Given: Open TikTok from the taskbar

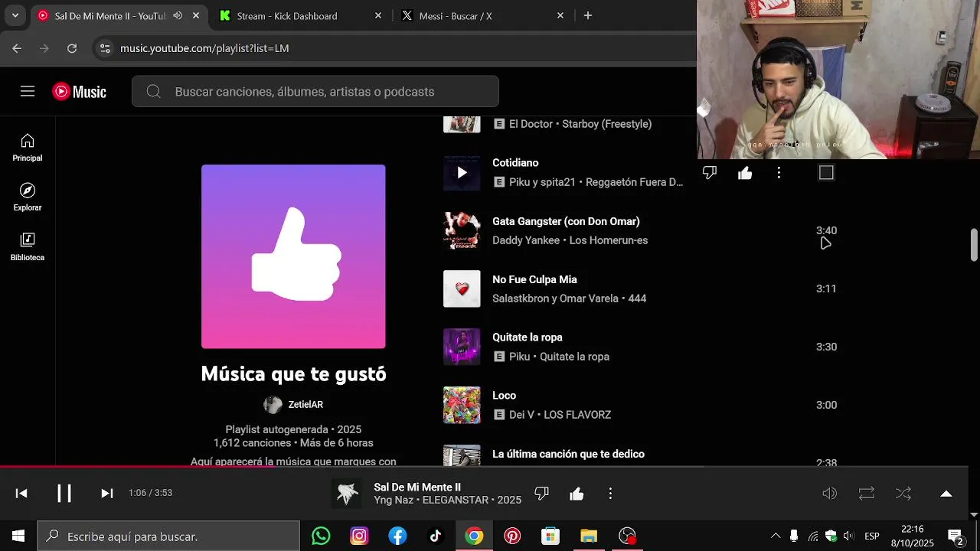Looking at the screenshot, I should click(x=436, y=536).
